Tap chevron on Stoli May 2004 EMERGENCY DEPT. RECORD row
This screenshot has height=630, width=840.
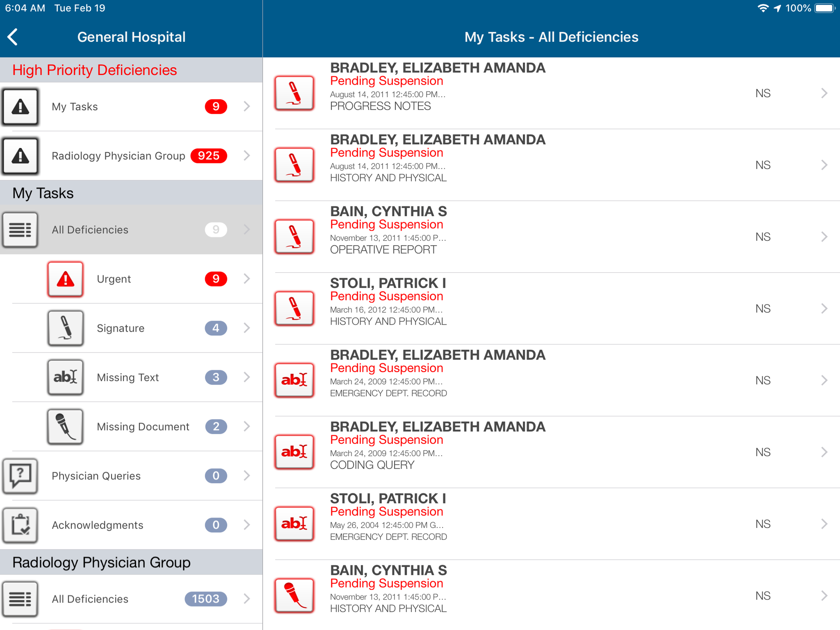[824, 524]
